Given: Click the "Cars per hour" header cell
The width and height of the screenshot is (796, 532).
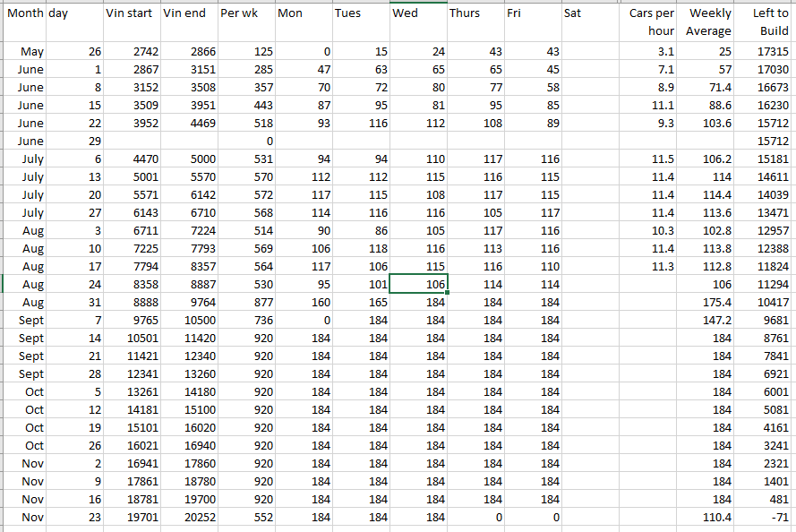Looking at the screenshot, I should click(647, 21).
